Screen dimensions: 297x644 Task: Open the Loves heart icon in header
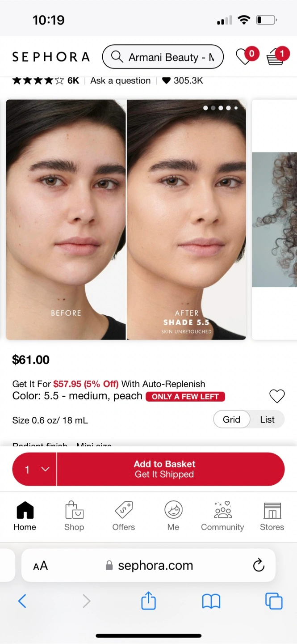(244, 57)
